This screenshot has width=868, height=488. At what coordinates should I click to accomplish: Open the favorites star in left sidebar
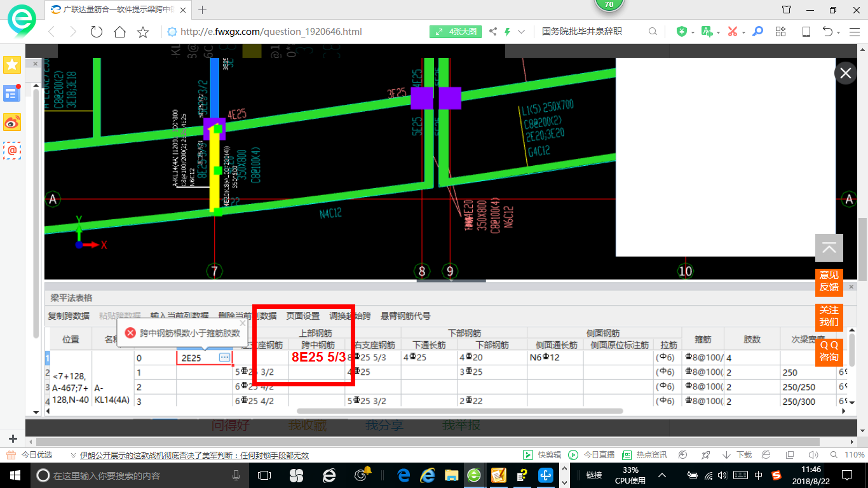[12, 64]
